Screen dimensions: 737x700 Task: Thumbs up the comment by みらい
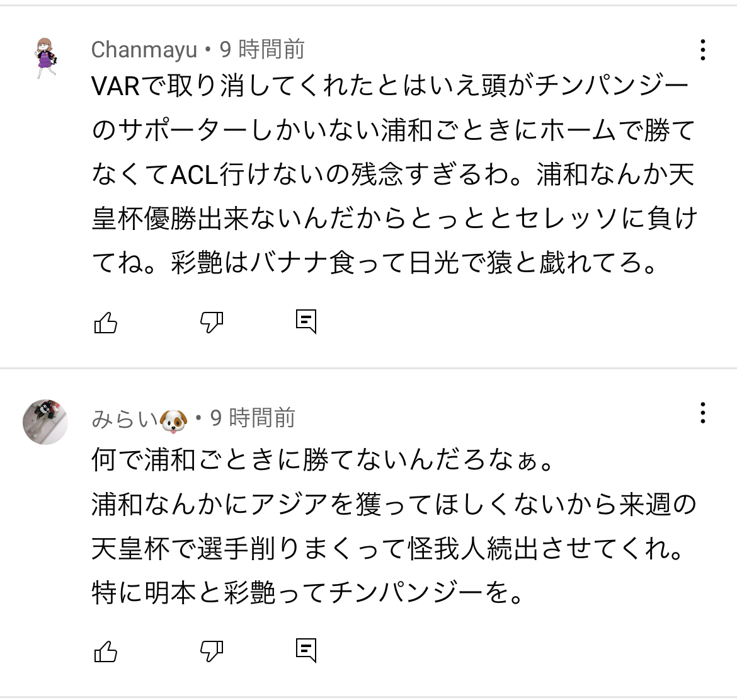click(x=106, y=650)
